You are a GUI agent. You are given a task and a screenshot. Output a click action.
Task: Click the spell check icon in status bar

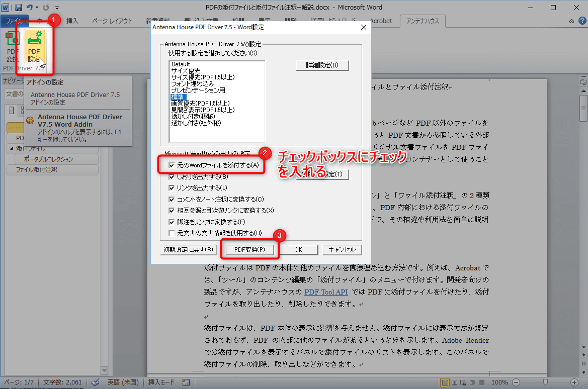pos(95,382)
